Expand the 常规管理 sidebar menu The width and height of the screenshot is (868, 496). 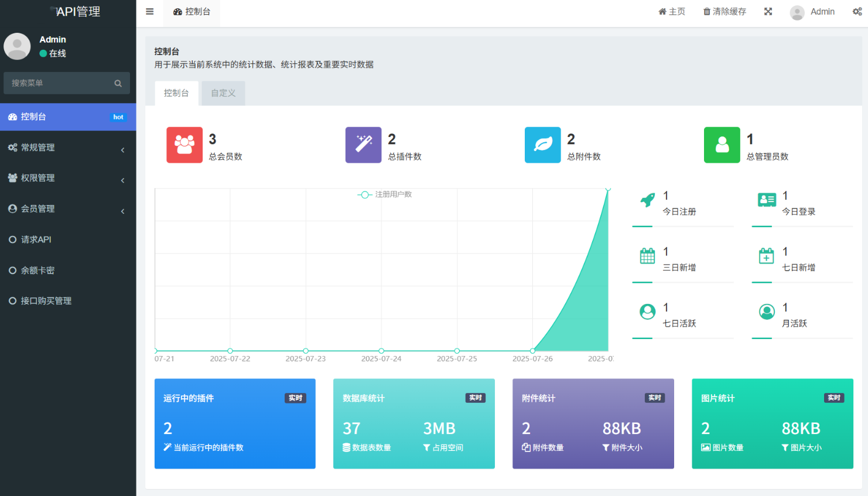(68, 148)
